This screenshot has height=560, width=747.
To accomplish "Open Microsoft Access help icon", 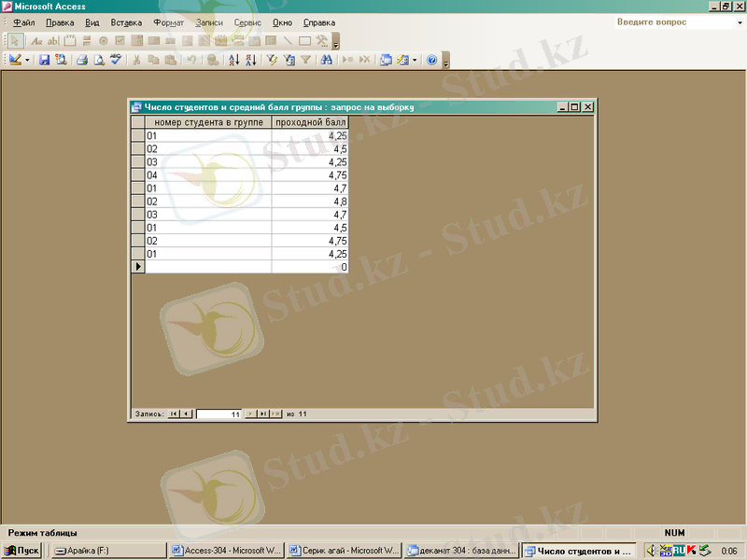I will click(431, 60).
